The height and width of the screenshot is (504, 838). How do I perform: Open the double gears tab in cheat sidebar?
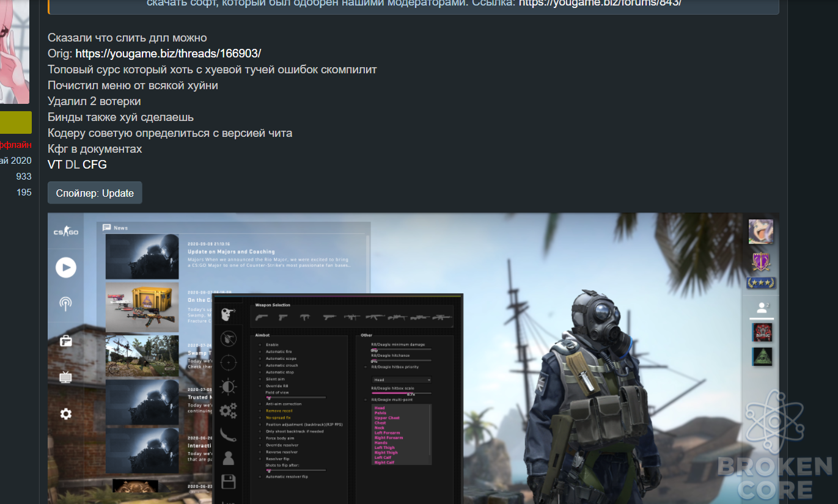pyautogui.click(x=228, y=411)
